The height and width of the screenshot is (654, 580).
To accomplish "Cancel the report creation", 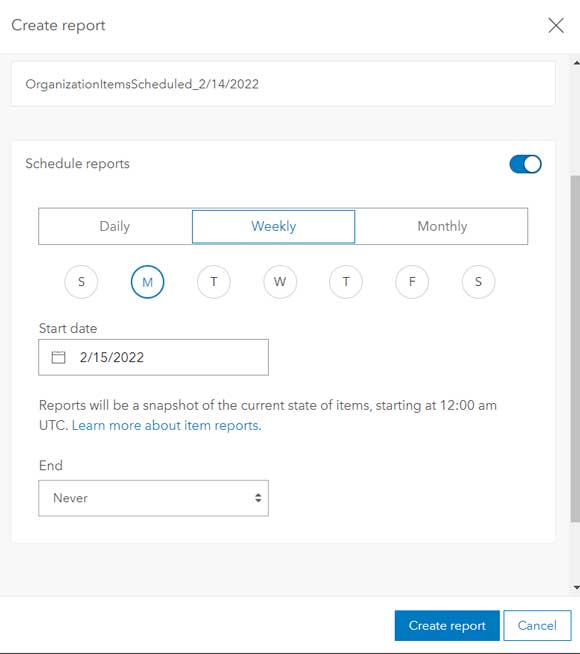I will click(537, 626).
